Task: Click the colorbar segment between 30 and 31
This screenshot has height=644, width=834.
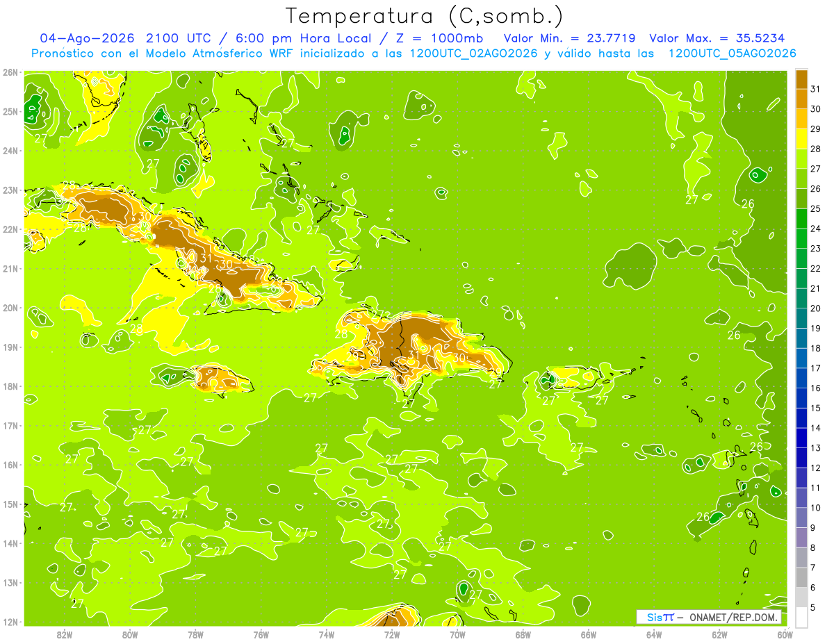Action: [x=801, y=99]
